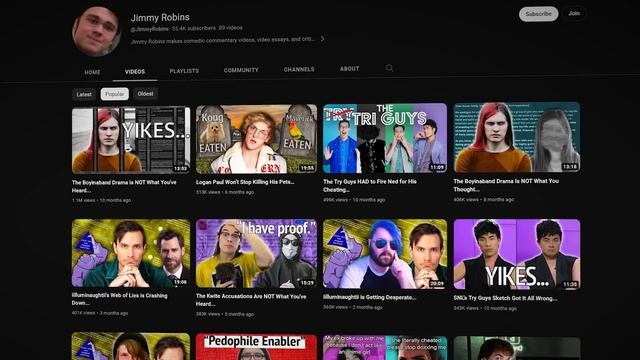
Task: Click the 19:55 duration badge
Action: [307, 168]
